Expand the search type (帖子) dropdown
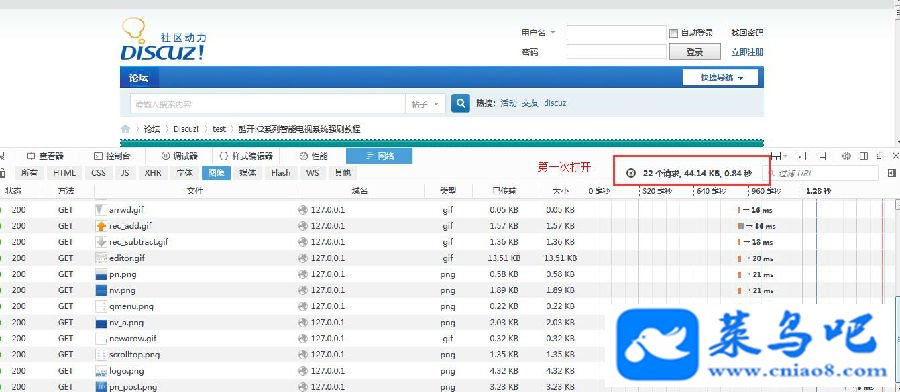Screen dimensions: 900x392 tap(425, 104)
